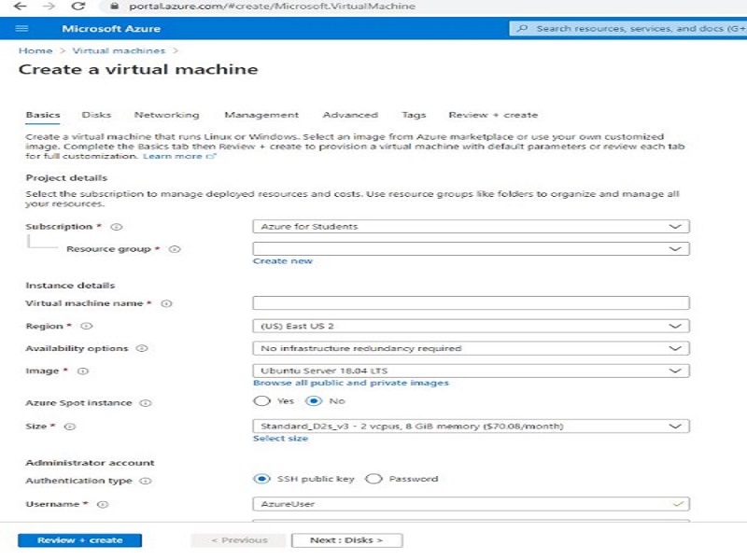Go back with the browser back arrow
The height and width of the screenshot is (560, 747).
(21, 7)
